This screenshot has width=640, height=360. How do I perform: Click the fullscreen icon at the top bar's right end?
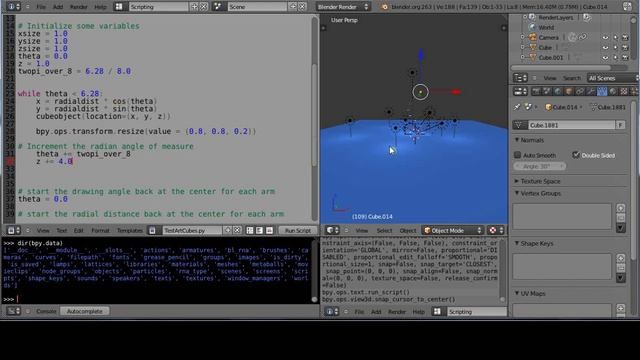pos(627,6)
